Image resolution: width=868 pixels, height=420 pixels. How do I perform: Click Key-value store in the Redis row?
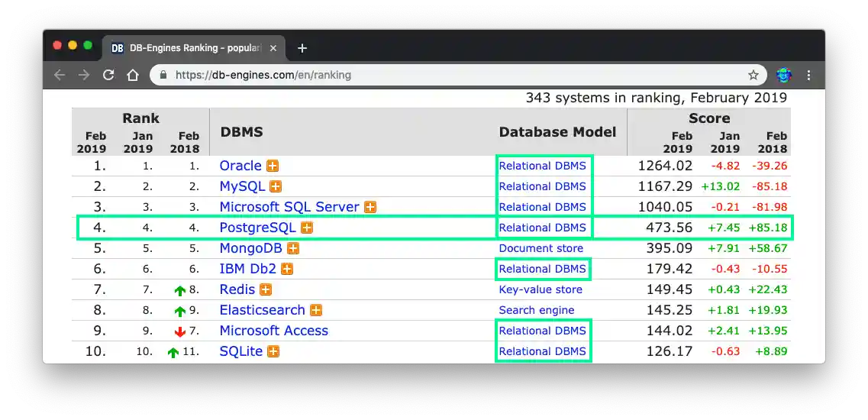coord(540,289)
